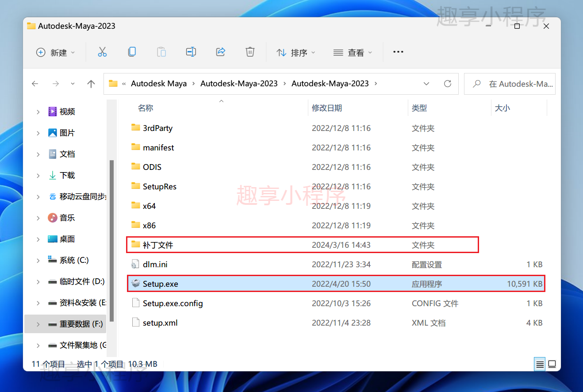Click the XML 文档 type cell

point(429,323)
